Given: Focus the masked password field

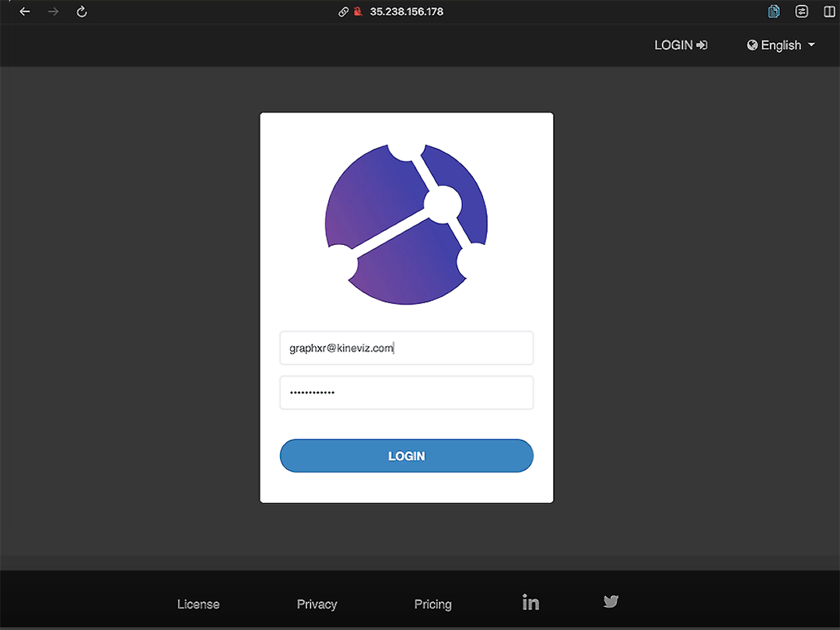Looking at the screenshot, I should (x=407, y=393).
